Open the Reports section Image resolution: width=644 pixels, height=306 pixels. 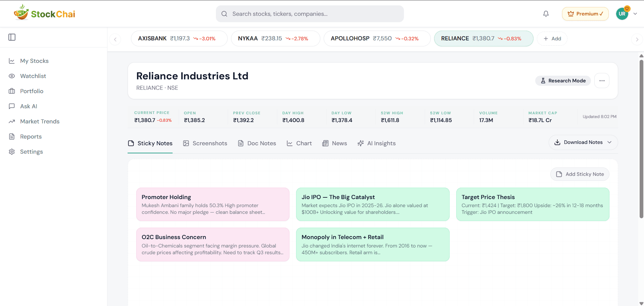click(30, 137)
